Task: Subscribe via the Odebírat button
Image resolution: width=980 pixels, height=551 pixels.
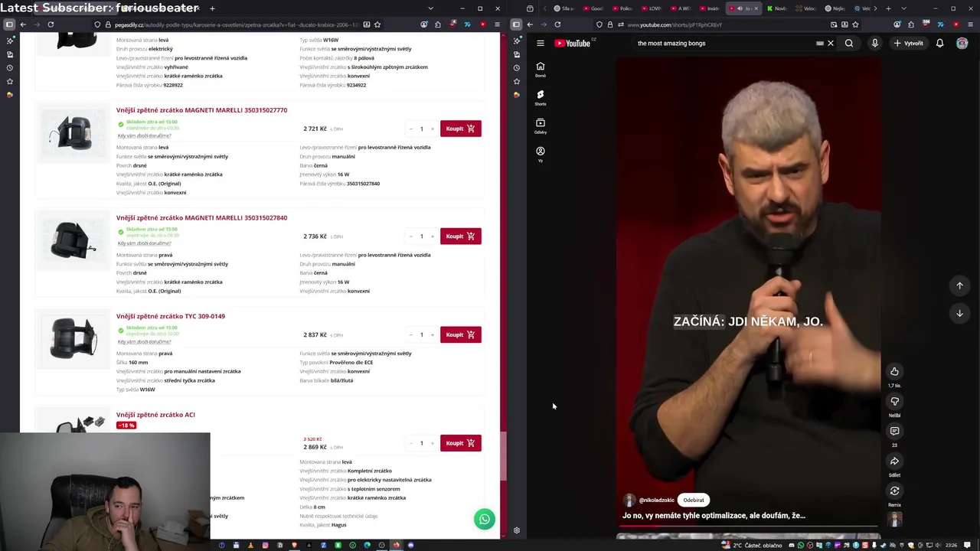Action: tap(694, 500)
